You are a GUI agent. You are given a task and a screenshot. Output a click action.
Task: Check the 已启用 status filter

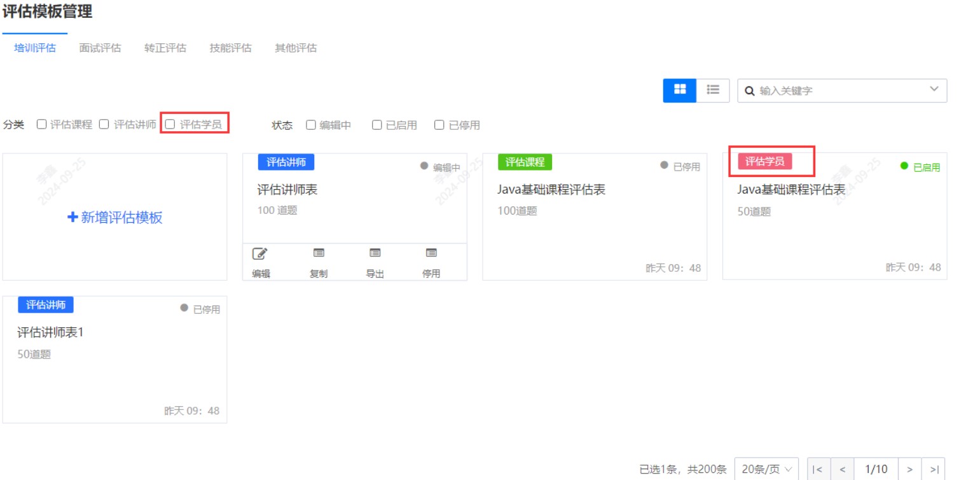[x=376, y=124]
